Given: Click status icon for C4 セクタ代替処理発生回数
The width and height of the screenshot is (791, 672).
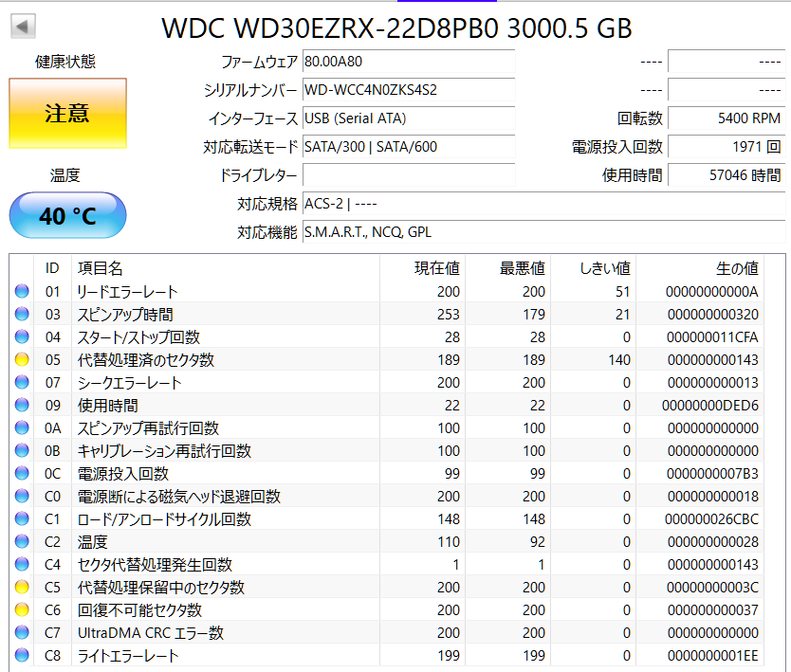Looking at the screenshot, I should (x=22, y=564).
